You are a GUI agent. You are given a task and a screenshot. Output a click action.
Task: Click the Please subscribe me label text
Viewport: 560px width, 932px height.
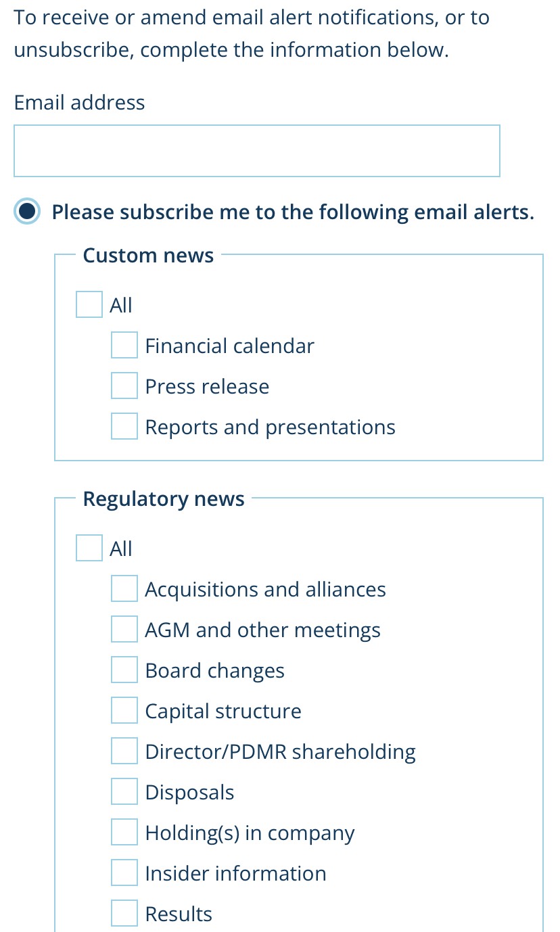pos(293,212)
